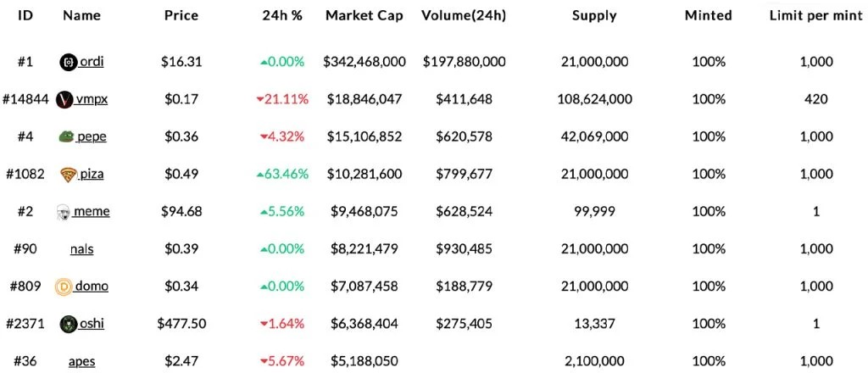This screenshot has height=373, width=868.
Task: Sort by Limit per mint header
Action: (x=815, y=16)
